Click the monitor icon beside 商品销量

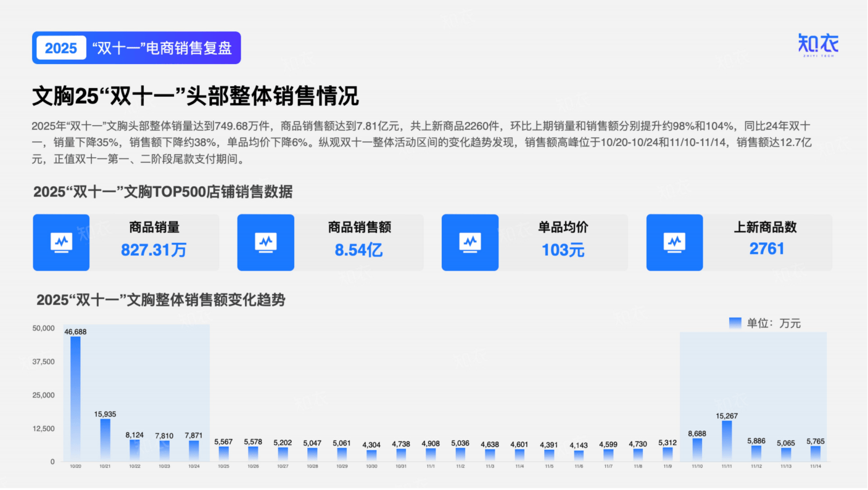(61, 242)
